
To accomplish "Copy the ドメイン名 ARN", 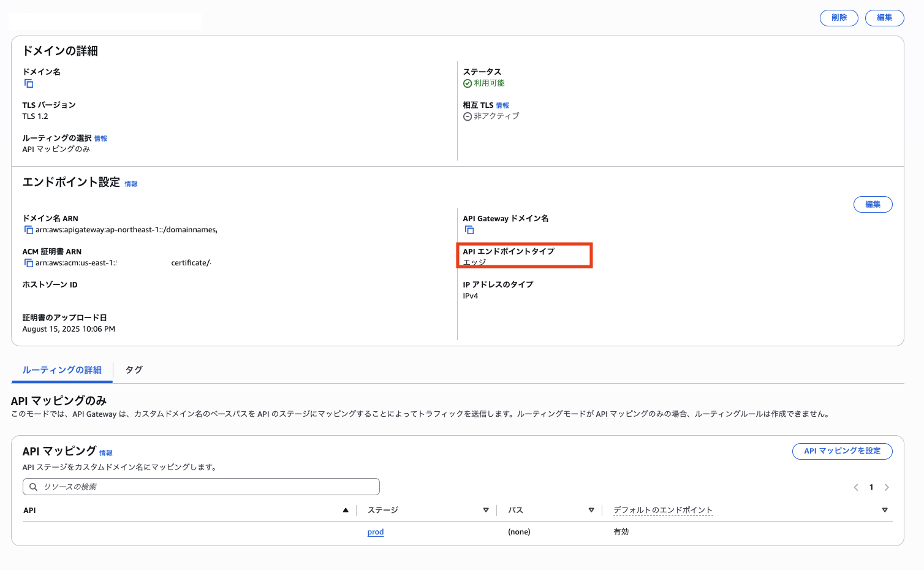I will point(29,230).
